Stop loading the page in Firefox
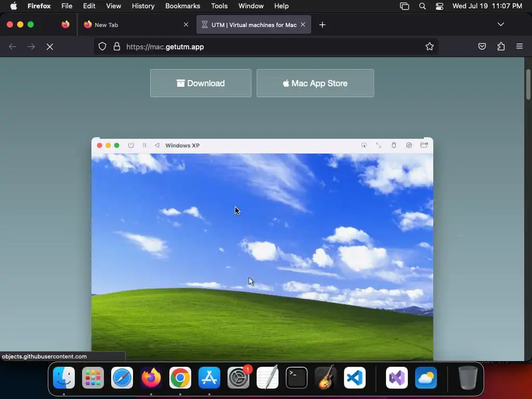The width and height of the screenshot is (532, 399). pyautogui.click(x=50, y=47)
